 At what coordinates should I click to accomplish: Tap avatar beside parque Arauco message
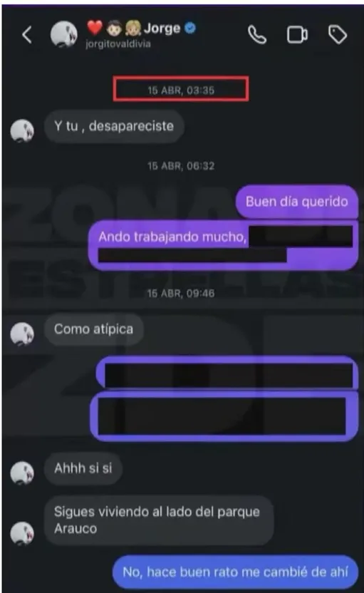[x=22, y=533]
